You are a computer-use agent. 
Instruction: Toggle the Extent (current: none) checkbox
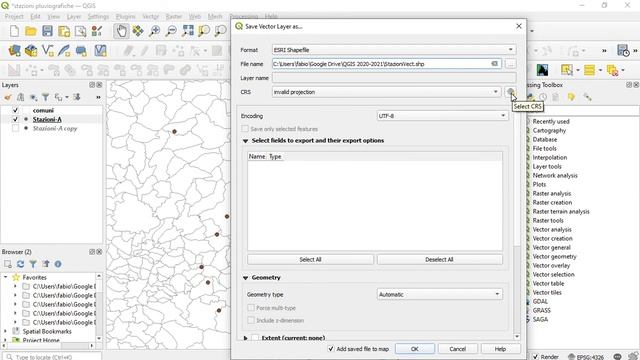[x=255, y=338]
